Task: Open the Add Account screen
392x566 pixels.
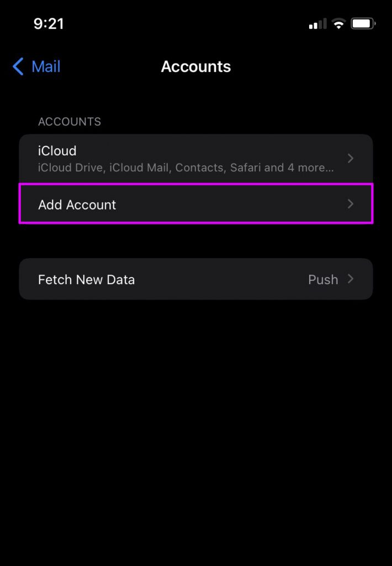Action: [x=166, y=203]
